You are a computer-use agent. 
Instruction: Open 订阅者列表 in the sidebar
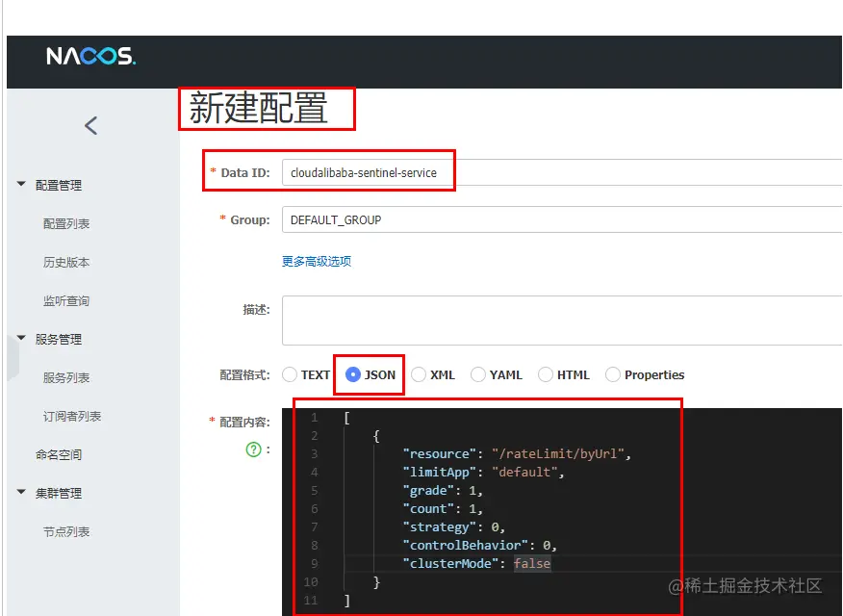point(72,416)
